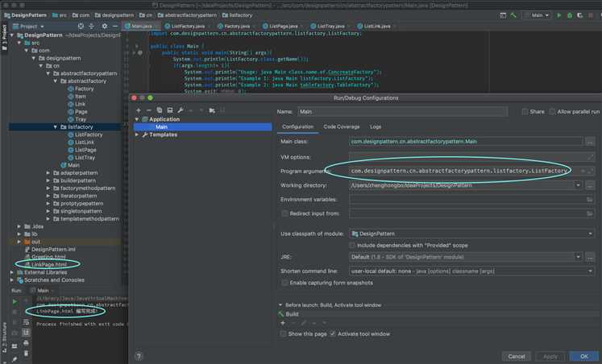Open the Working directory dropdown arrow

click(x=578, y=185)
